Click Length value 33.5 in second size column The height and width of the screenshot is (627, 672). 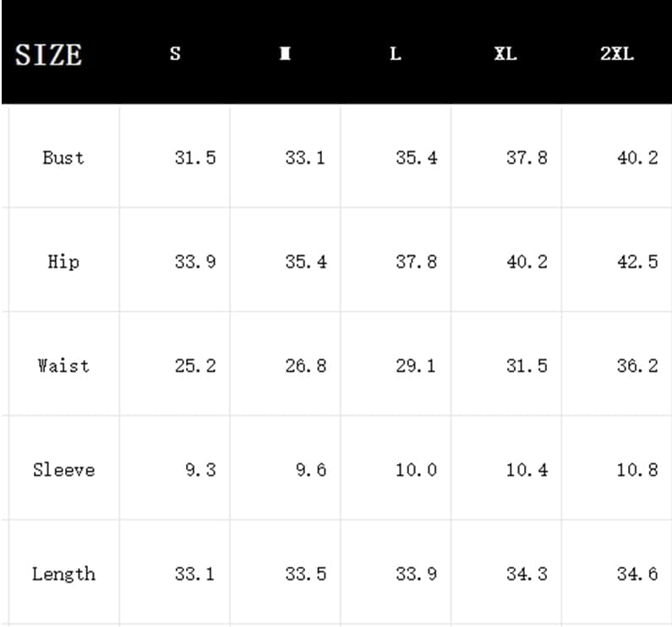pyautogui.click(x=305, y=574)
